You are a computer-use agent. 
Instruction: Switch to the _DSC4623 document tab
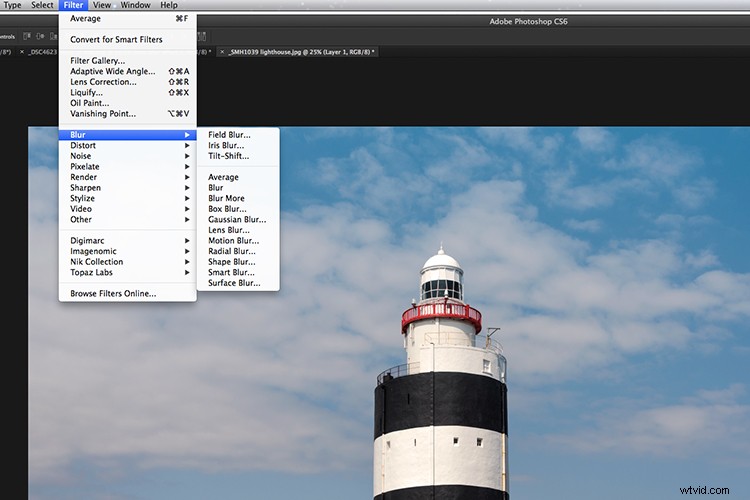point(42,52)
